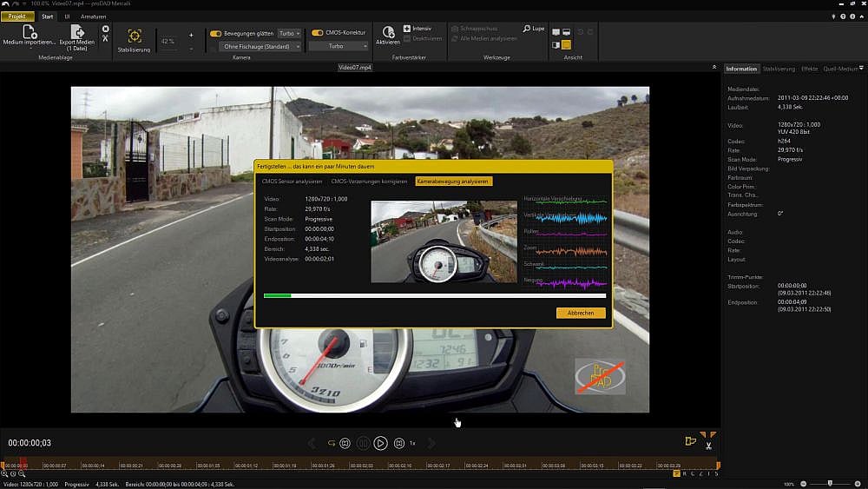The image size is (868, 489).
Task: Click the Aktivieren color enhancer icon
Action: coord(388,33)
